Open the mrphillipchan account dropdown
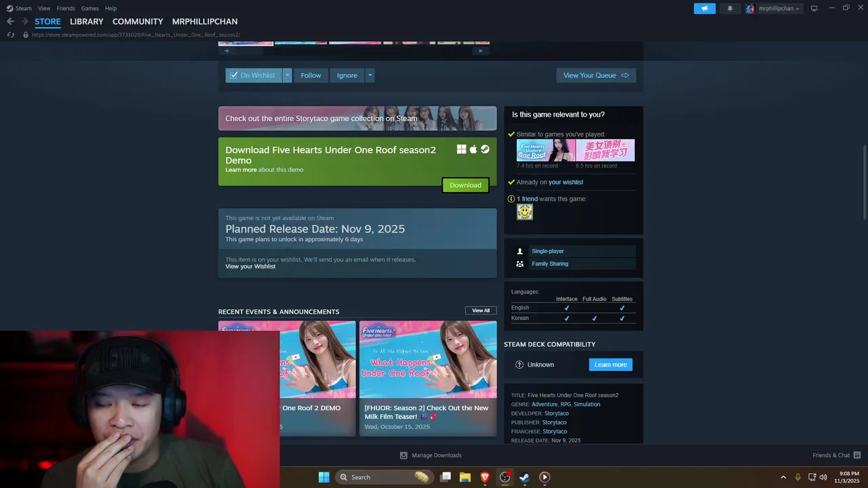Image resolution: width=868 pixels, height=488 pixels. point(773,8)
